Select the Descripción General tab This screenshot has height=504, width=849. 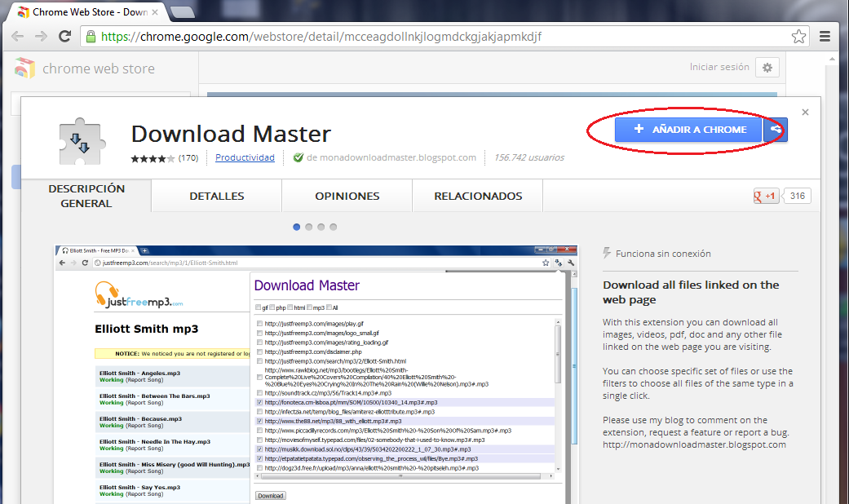(86, 196)
